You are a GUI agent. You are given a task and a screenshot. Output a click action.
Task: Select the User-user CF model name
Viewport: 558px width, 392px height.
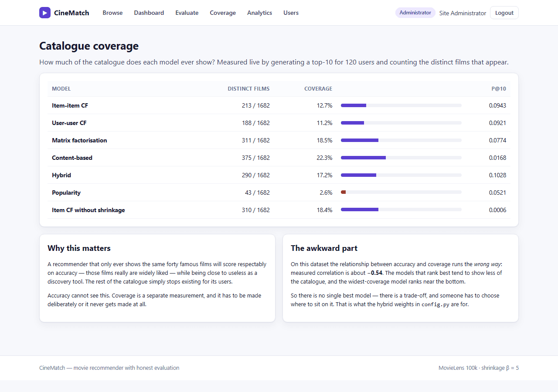pyautogui.click(x=69, y=123)
